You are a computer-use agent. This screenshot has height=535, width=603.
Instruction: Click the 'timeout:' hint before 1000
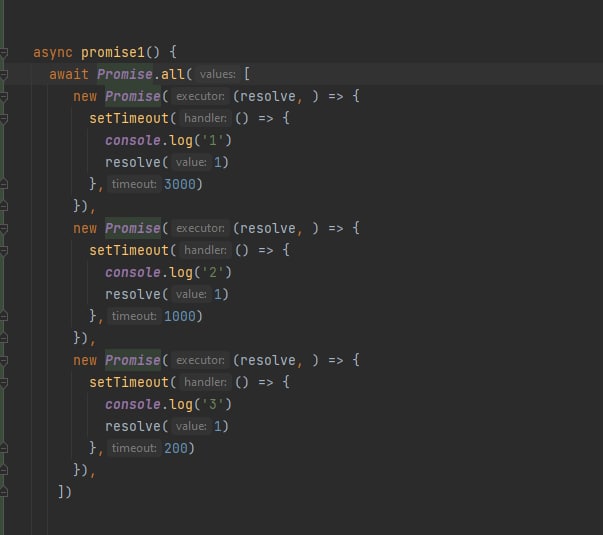tap(134, 316)
